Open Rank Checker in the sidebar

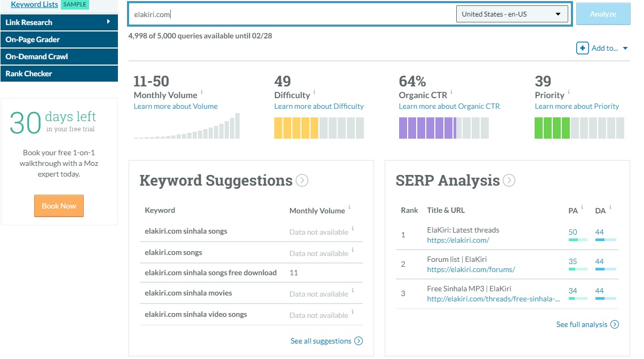click(x=59, y=74)
